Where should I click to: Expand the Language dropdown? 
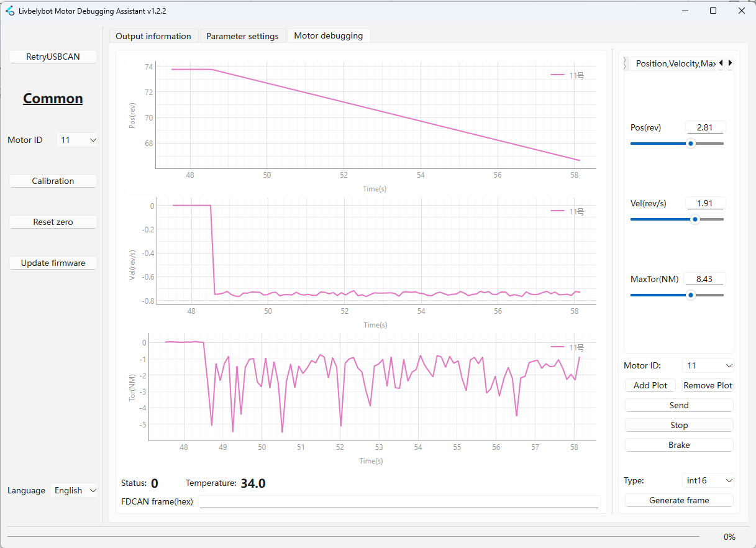(75, 490)
